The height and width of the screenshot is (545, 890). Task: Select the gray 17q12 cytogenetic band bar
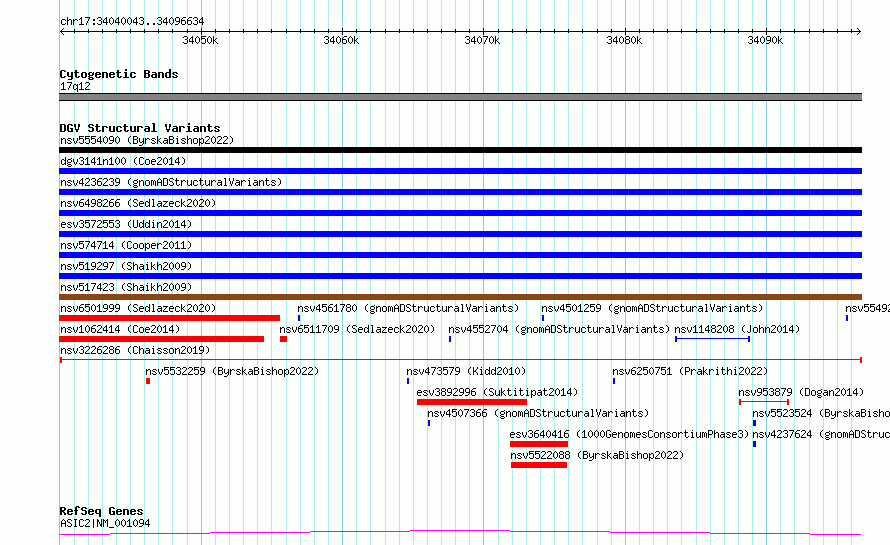click(x=460, y=97)
